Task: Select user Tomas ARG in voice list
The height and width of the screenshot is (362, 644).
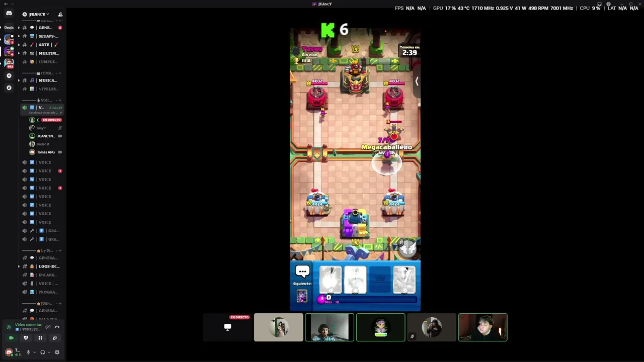Action: (x=46, y=152)
